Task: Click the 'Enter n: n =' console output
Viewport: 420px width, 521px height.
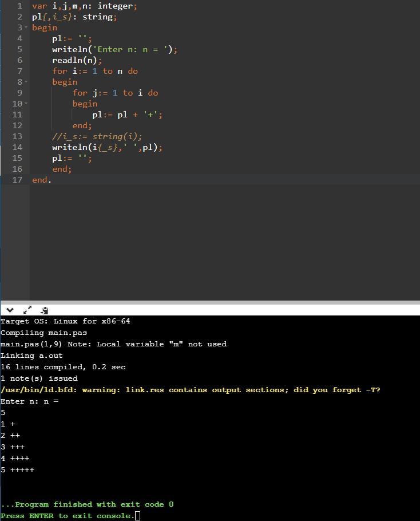Action: [x=30, y=401]
